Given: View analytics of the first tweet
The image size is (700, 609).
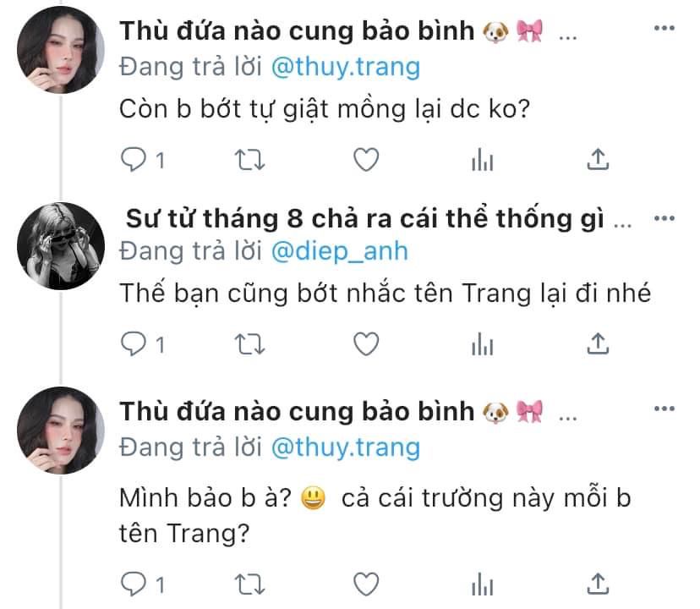Looking at the screenshot, I should tap(483, 160).
